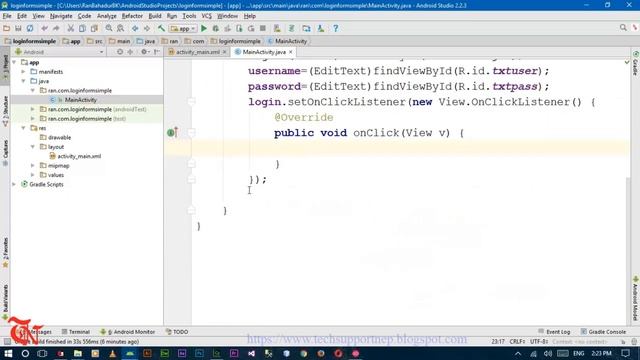Open the Project Structure toolbar icon
The image size is (640, 360).
pyautogui.click(x=306, y=28)
